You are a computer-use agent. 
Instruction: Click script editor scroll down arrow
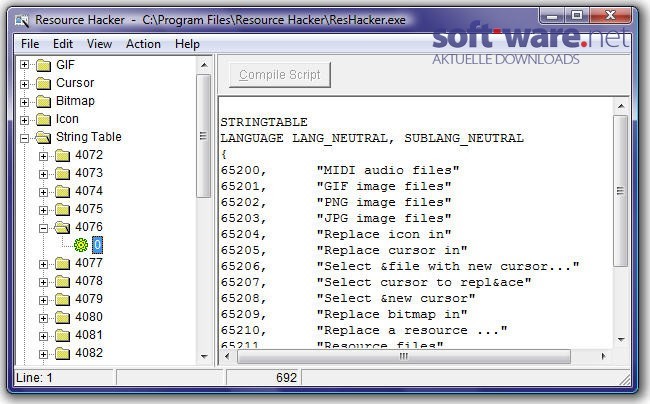[x=621, y=339]
